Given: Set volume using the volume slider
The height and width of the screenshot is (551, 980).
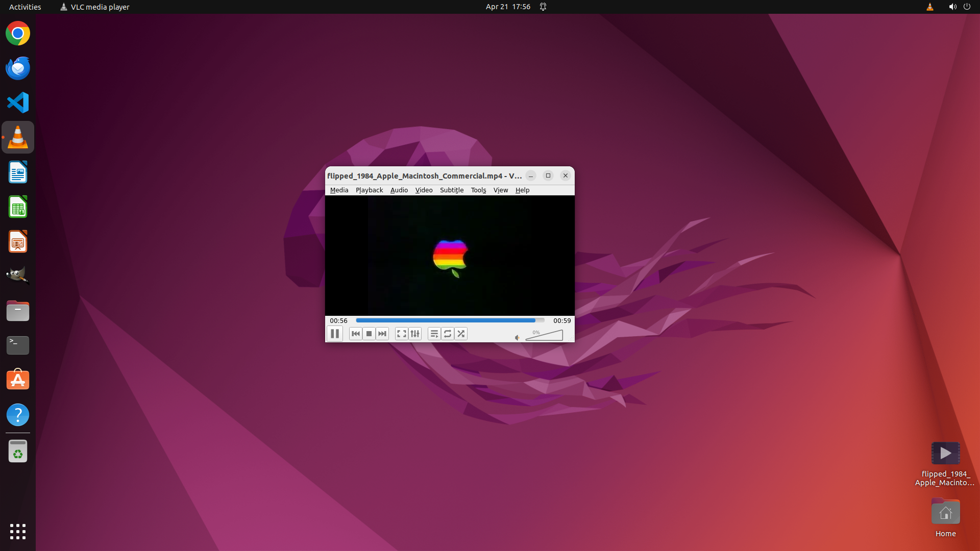Looking at the screenshot, I should (544, 336).
